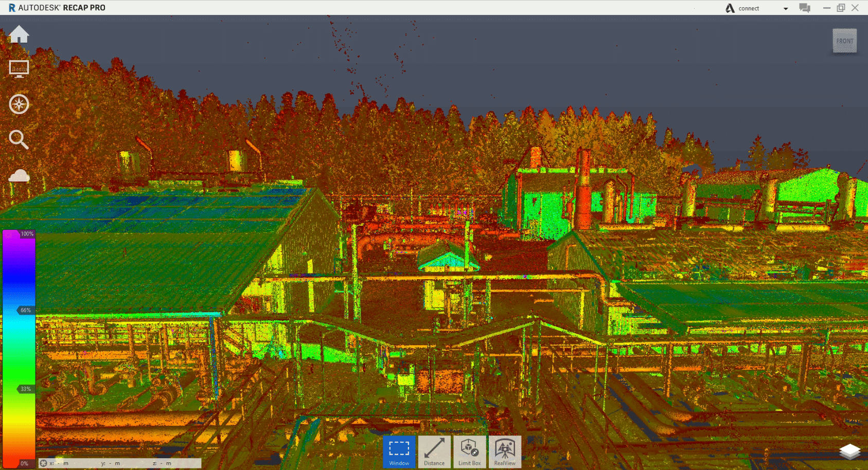Click the 66% marker on color scale
868x470 pixels.
[25, 310]
